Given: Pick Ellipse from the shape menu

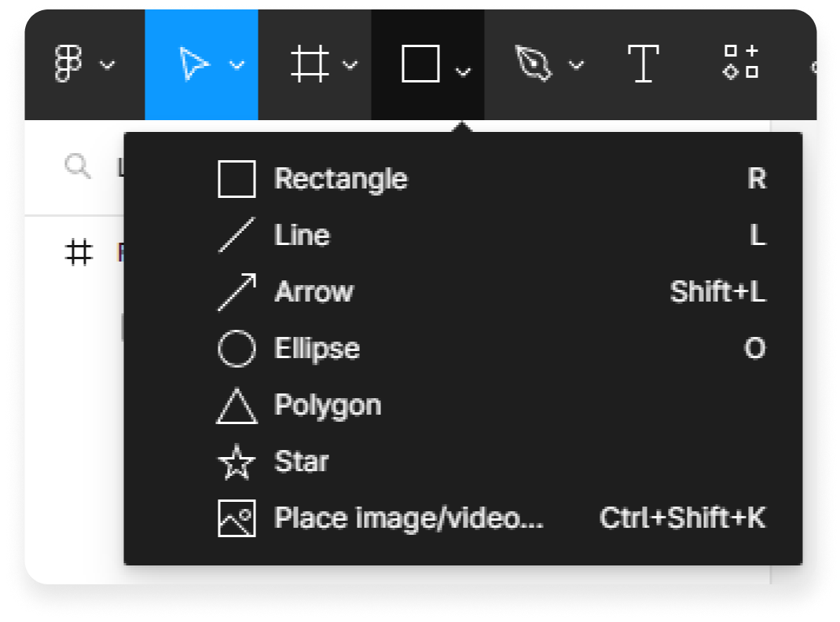Looking at the screenshot, I should coord(317,349).
